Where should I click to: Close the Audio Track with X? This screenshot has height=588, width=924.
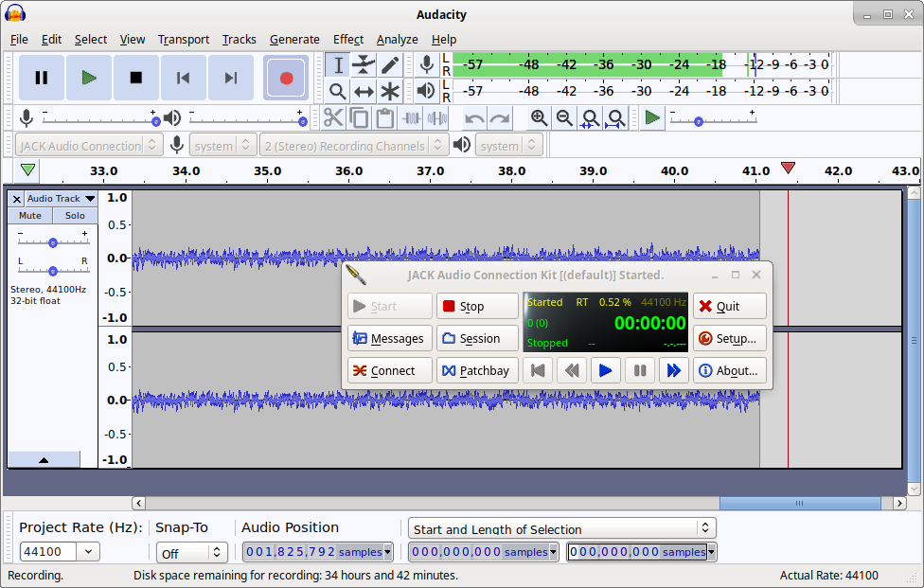(16, 199)
